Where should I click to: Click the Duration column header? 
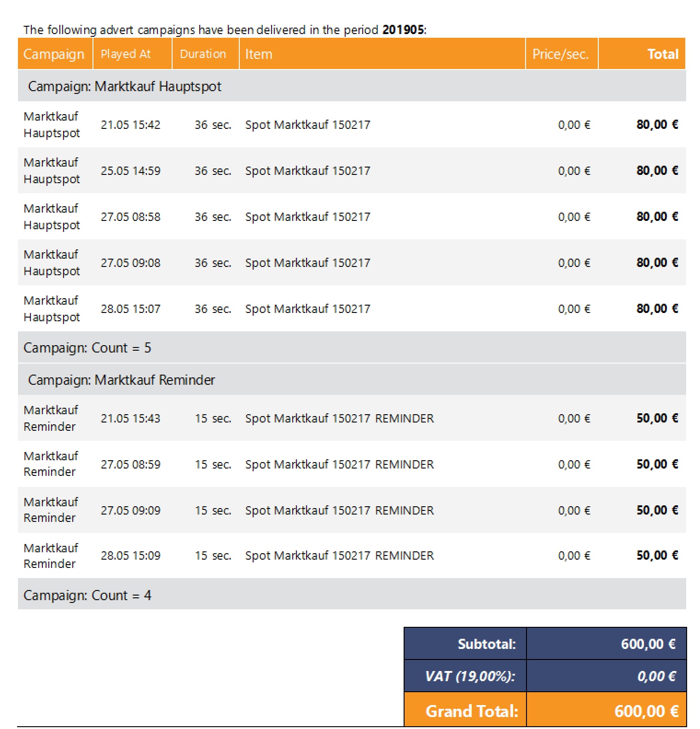(x=206, y=54)
